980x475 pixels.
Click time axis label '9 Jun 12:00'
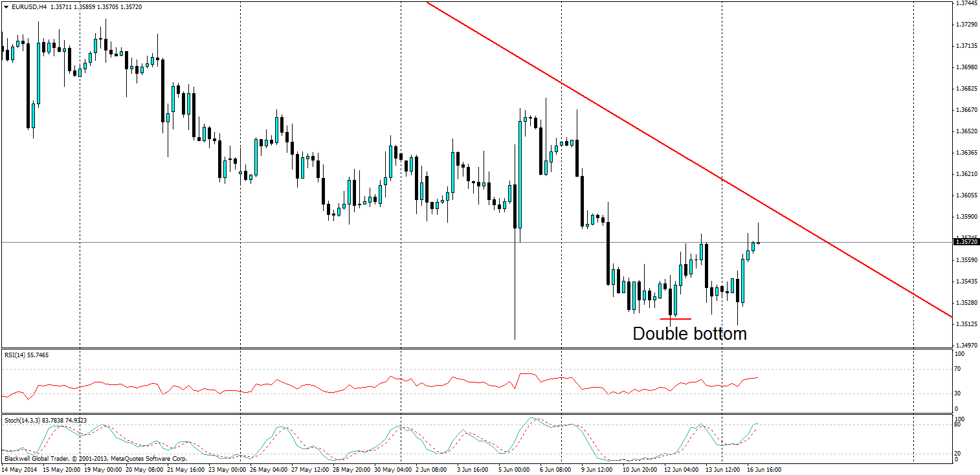(597, 470)
